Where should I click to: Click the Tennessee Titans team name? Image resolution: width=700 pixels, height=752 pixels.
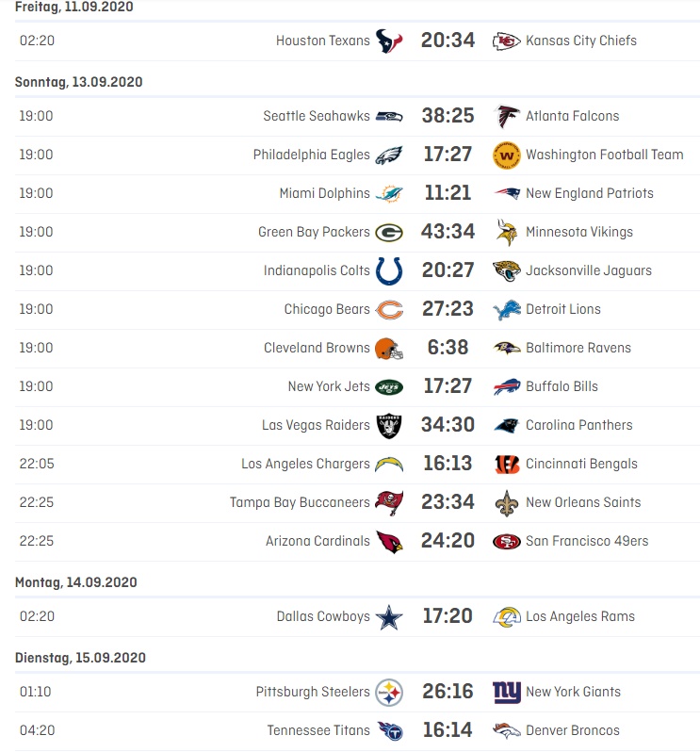click(x=318, y=730)
